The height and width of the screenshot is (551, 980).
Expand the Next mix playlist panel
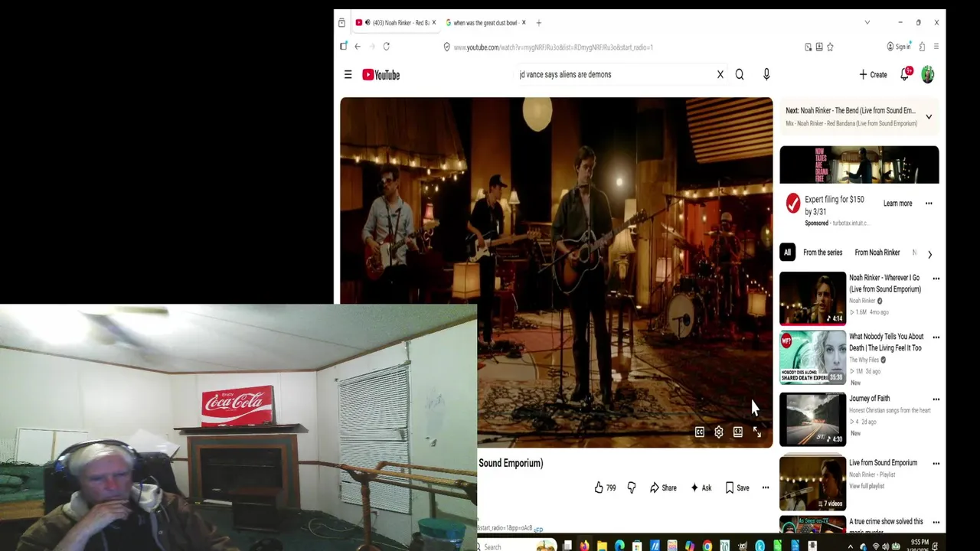coord(929,117)
